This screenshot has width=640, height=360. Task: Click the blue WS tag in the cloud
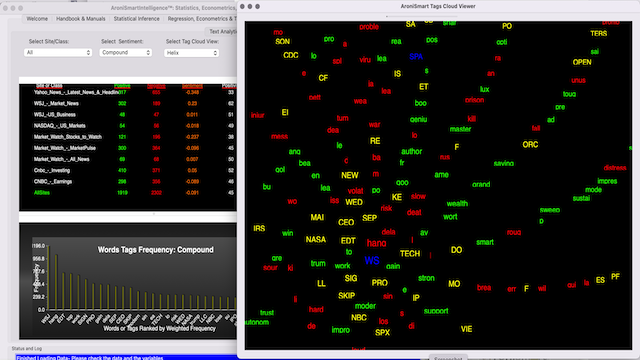point(372,260)
